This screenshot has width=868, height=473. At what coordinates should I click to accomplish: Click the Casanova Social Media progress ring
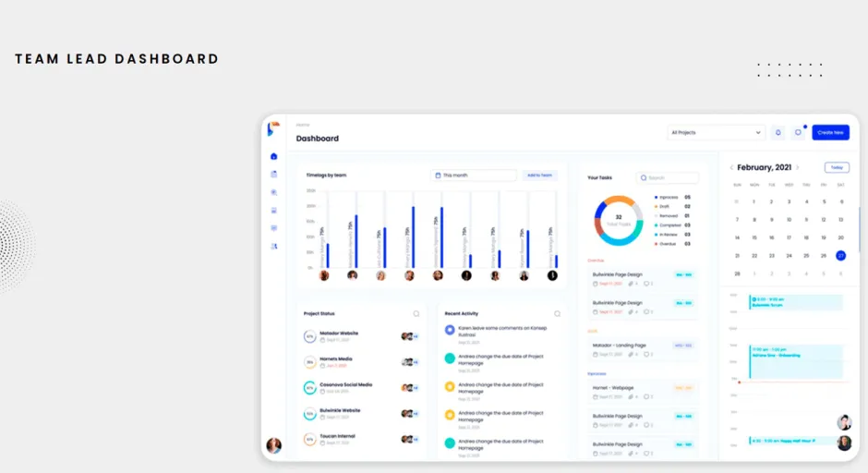[x=309, y=388]
